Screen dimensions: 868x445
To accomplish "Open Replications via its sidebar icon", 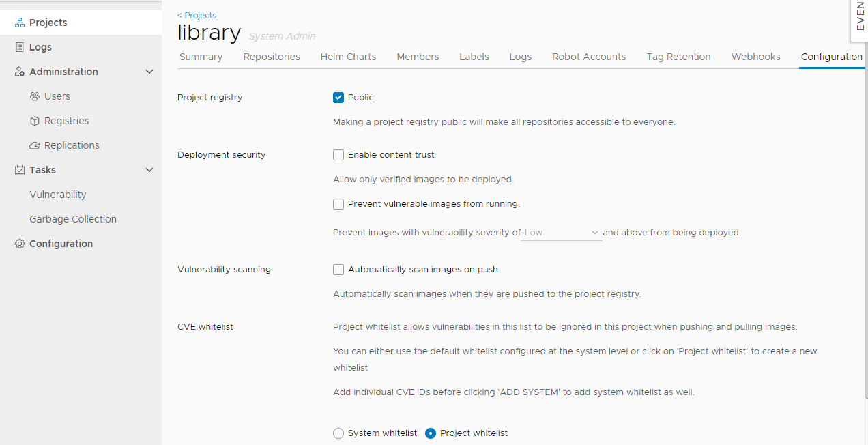I will tap(33, 145).
